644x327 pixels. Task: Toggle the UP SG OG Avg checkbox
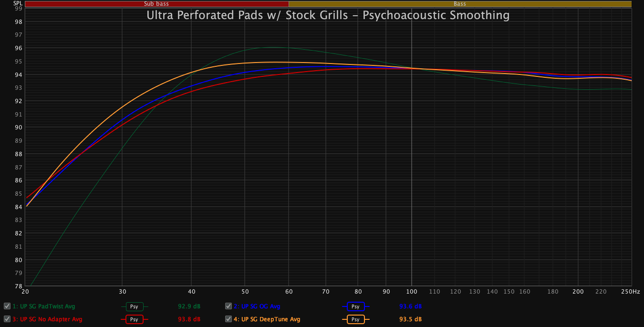click(229, 306)
